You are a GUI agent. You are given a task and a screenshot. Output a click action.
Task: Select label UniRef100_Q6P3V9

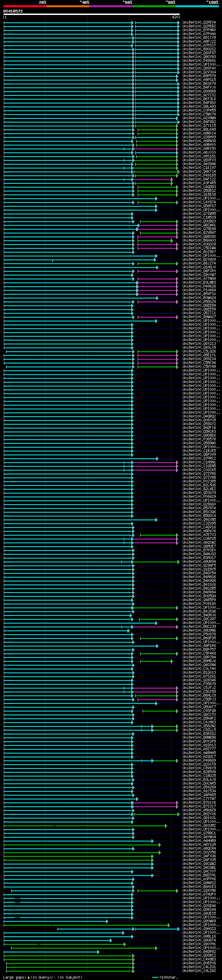click(x=199, y=455)
